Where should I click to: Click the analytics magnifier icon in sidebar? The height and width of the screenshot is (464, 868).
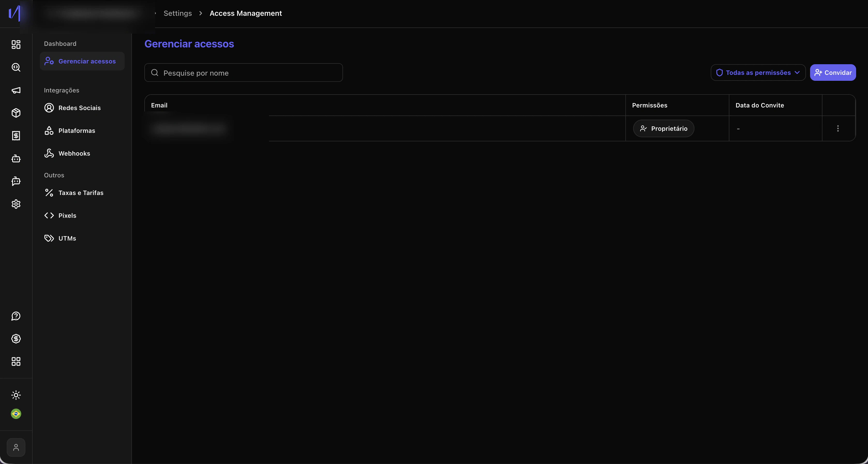tap(16, 67)
